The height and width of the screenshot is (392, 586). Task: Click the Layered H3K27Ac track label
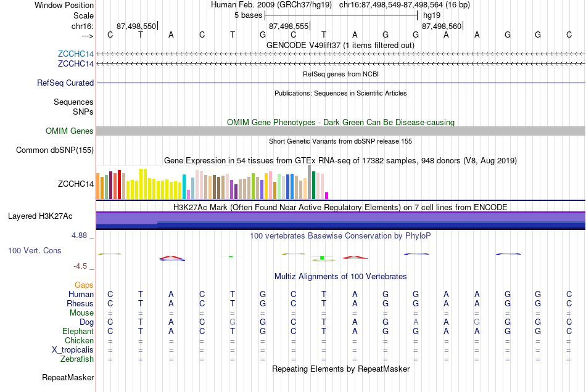coord(40,216)
